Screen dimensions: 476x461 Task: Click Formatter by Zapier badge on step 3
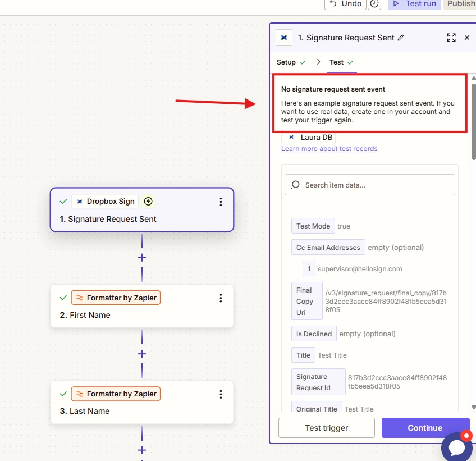coord(116,394)
